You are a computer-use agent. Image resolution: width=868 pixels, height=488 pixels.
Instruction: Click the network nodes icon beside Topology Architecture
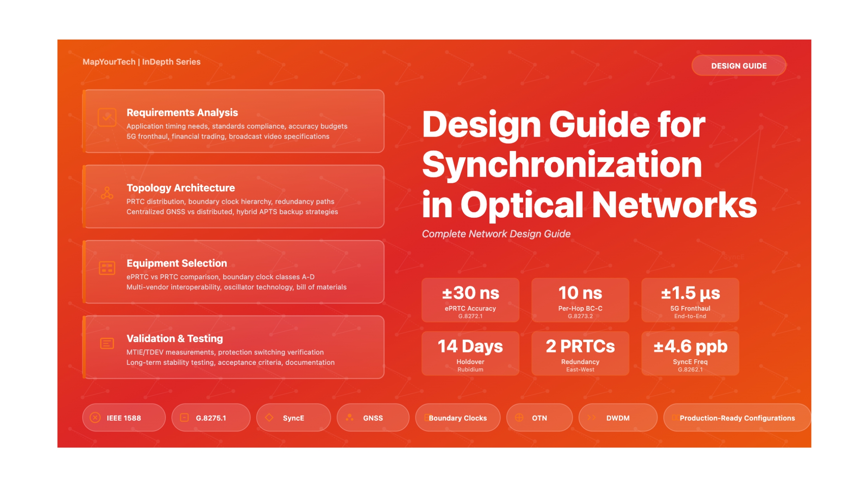point(107,193)
